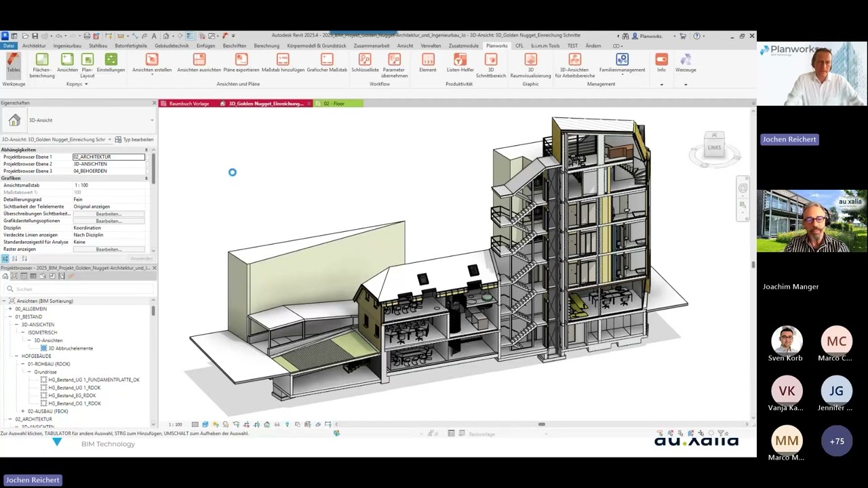Start the Pläne exportieren tool

[241, 63]
